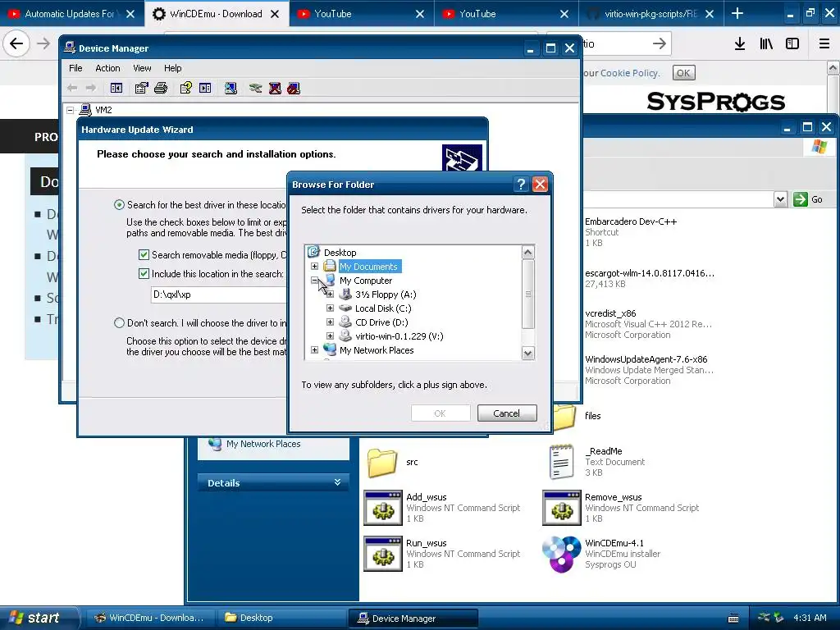
Task: Open the View menu in Device Manager
Action: pos(142,68)
